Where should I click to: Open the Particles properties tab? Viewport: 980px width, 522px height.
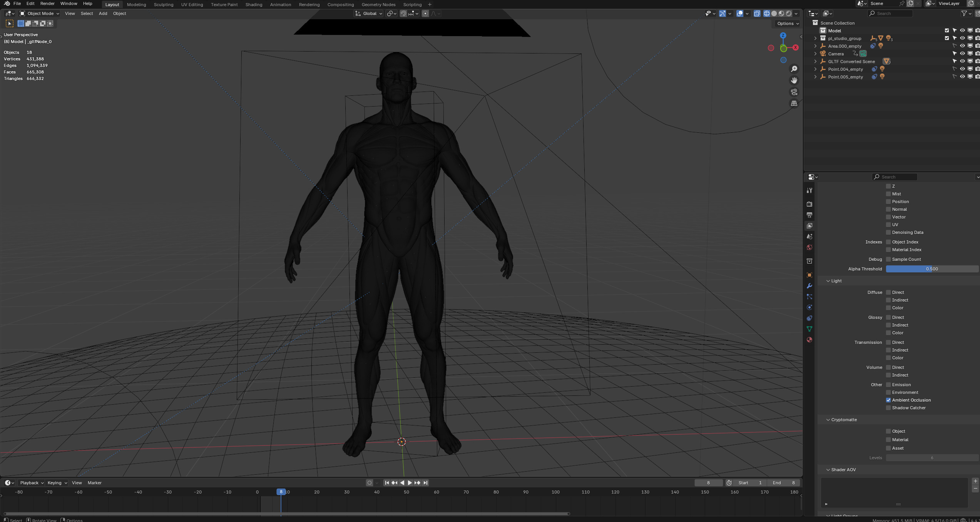[x=809, y=296]
